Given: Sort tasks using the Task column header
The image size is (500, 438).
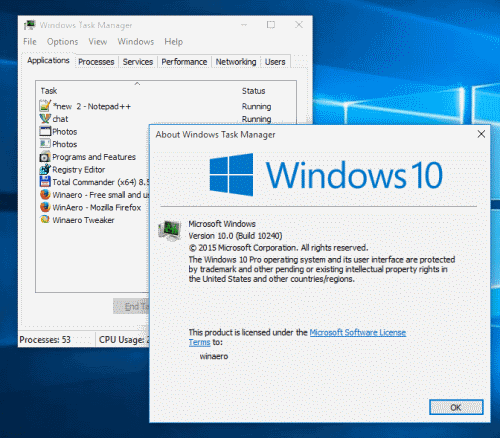Looking at the screenshot, I should (x=49, y=91).
